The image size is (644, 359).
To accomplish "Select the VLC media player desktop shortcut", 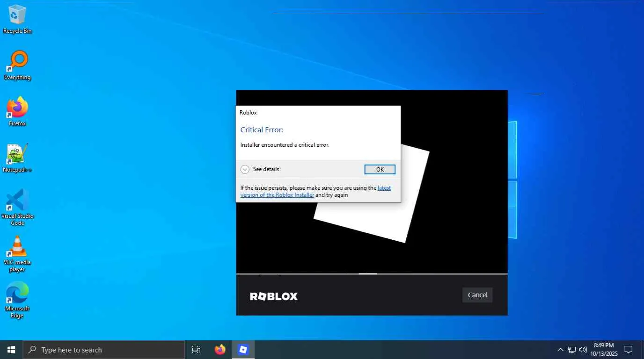I will pyautogui.click(x=17, y=254).
